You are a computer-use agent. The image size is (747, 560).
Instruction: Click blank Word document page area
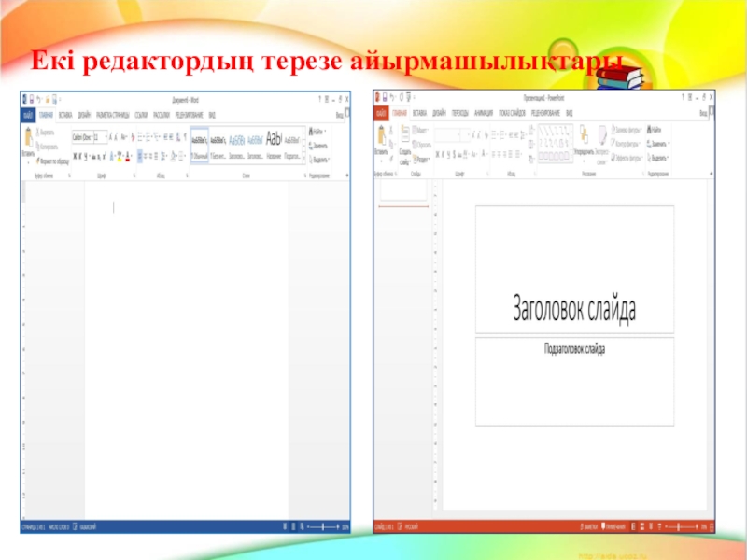tap(187, 351)
